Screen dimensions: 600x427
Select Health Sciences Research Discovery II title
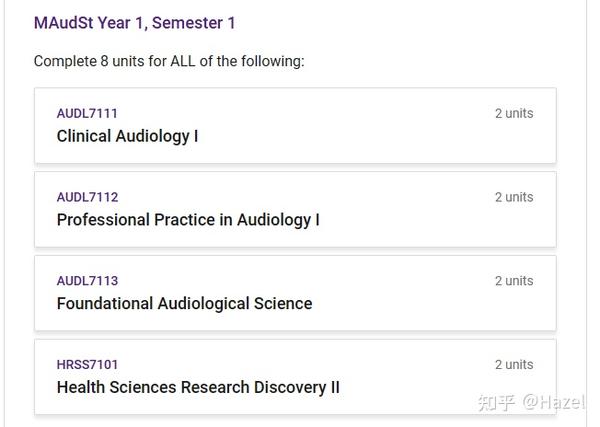[x=198, y=387]
